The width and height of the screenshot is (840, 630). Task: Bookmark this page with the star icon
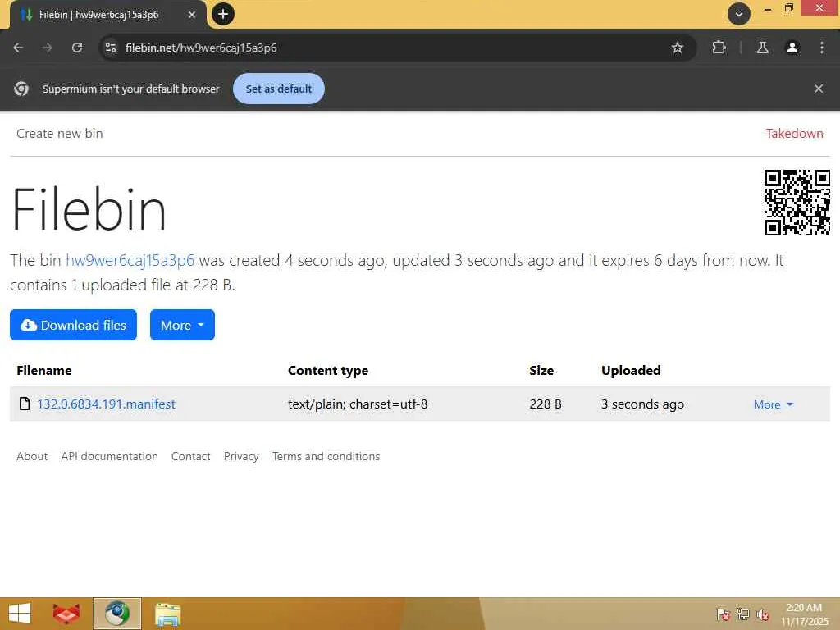(x=677, y=48)
